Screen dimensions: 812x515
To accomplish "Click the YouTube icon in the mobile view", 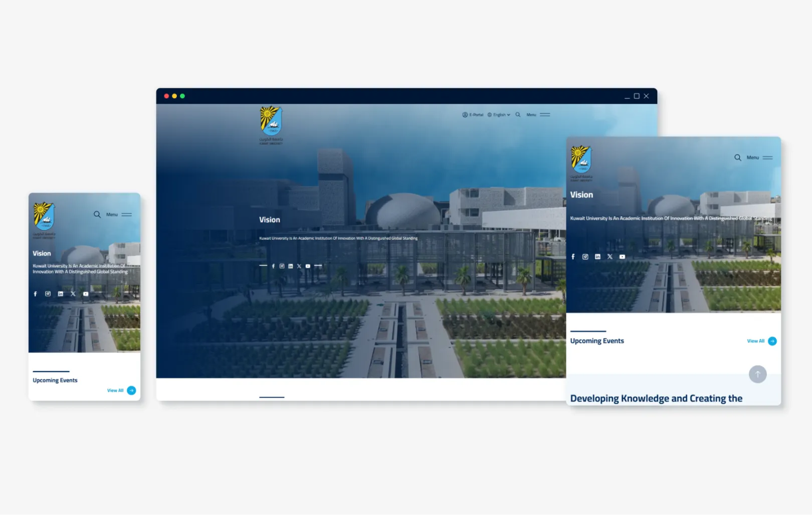I will (86, 294).
